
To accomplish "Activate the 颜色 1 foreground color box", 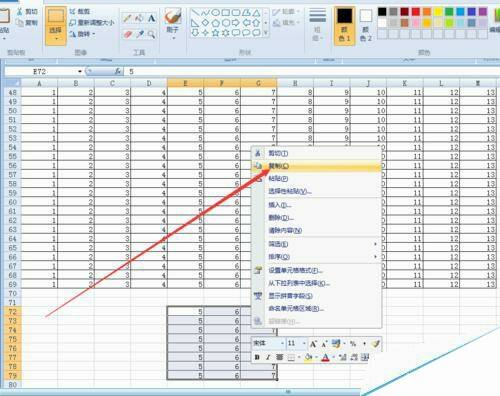I will coord(344,25).
